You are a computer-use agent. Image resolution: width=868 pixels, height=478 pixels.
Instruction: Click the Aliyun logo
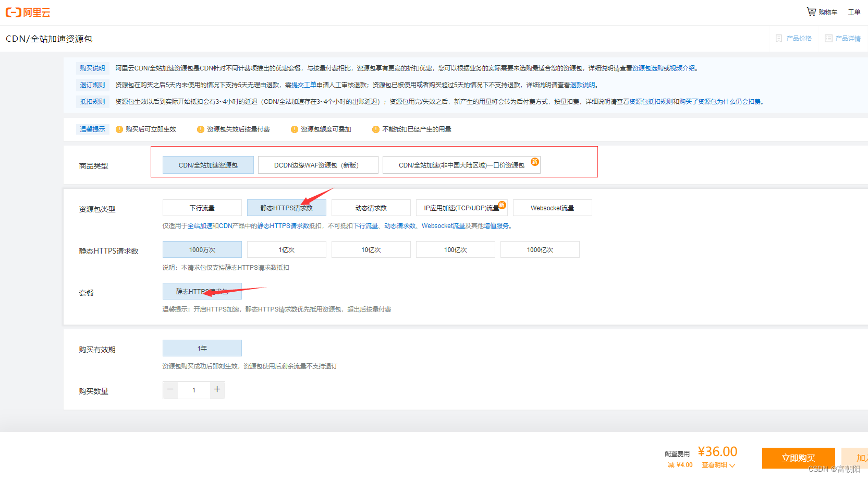(28, 13)
